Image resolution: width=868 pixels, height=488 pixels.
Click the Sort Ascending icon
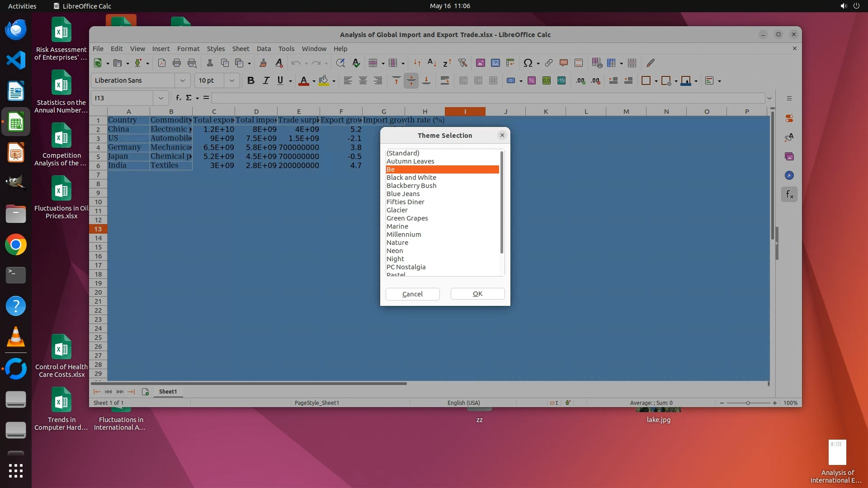click(432, 63)
